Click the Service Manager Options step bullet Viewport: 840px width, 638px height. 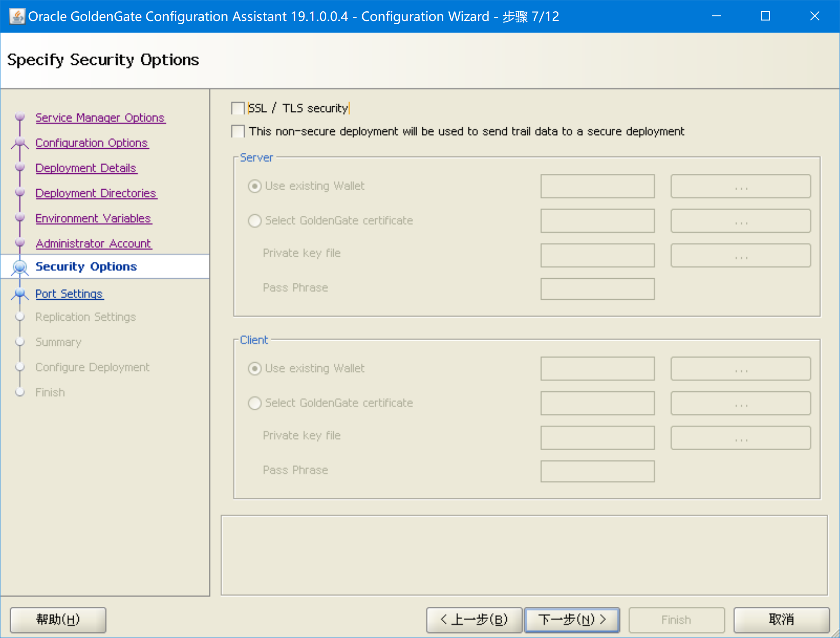pos(20,116)
